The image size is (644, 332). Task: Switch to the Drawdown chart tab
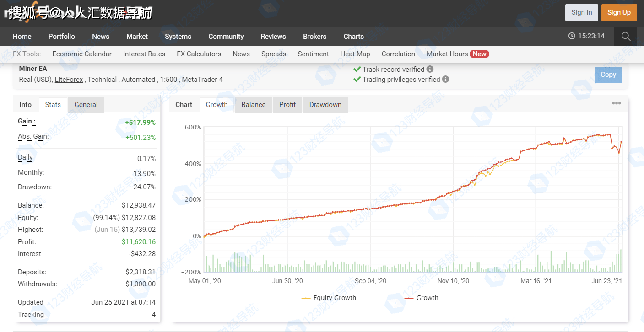click(x=325, y=105)
